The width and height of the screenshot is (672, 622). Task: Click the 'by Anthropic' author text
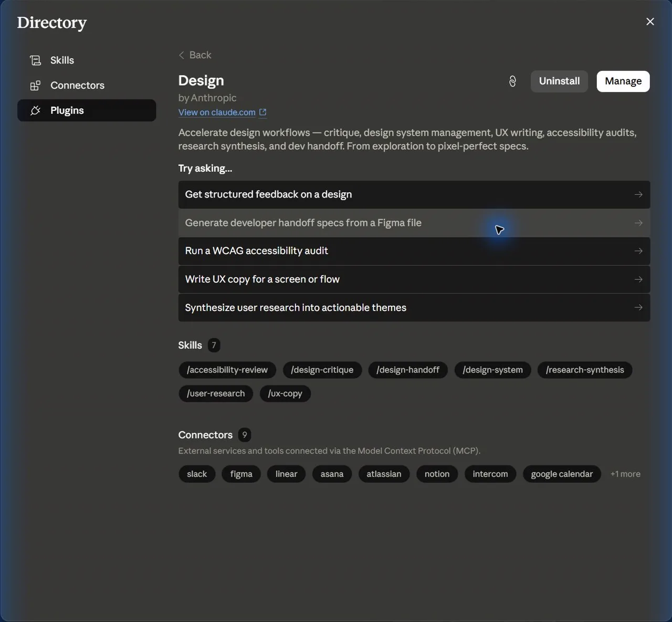[207, 98]
